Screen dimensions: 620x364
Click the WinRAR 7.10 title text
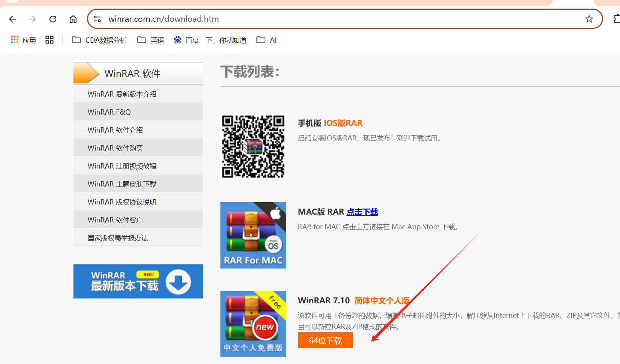click(324, 301)
